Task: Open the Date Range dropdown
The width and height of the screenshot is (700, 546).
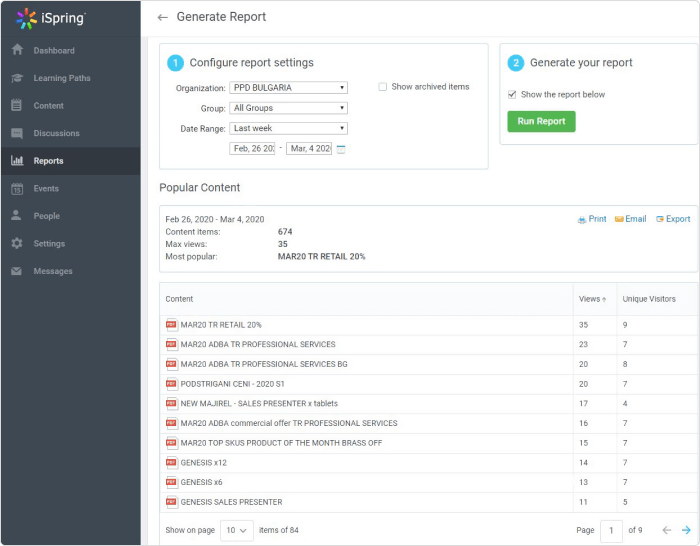Action: point(288,128)
